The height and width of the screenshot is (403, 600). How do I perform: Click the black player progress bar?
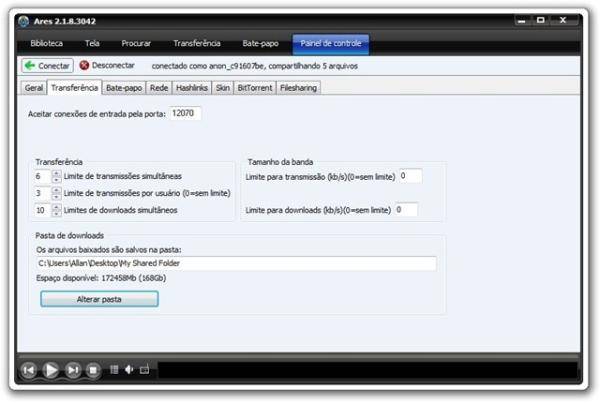click(x=367, y=370)
